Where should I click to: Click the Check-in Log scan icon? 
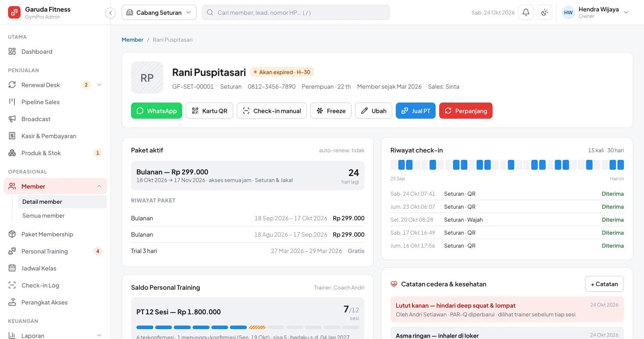pos(12,285)
